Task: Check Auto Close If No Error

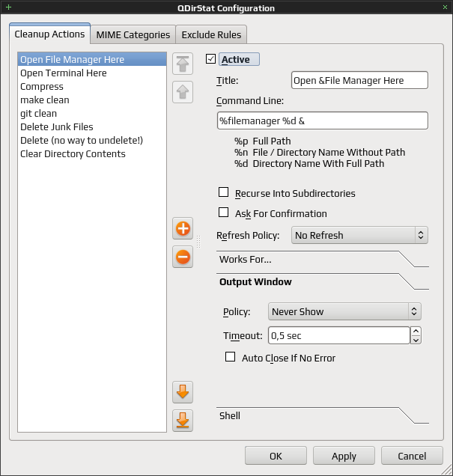Action: pos(230,357)
